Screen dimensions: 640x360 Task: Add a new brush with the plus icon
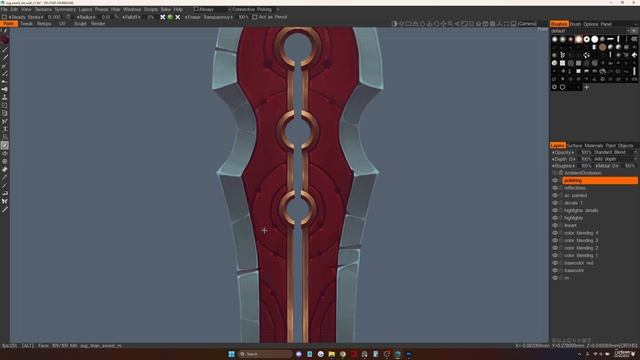pos(587,87)
